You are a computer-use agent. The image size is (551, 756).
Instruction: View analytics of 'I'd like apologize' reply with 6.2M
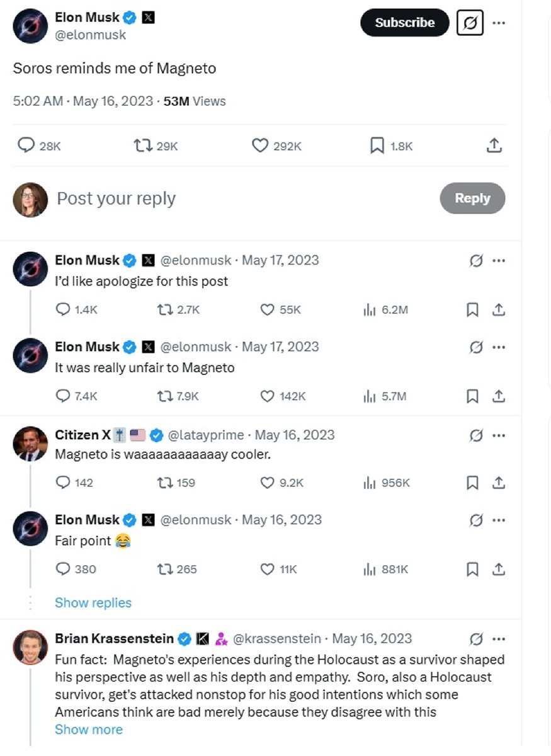coord(370,310)
